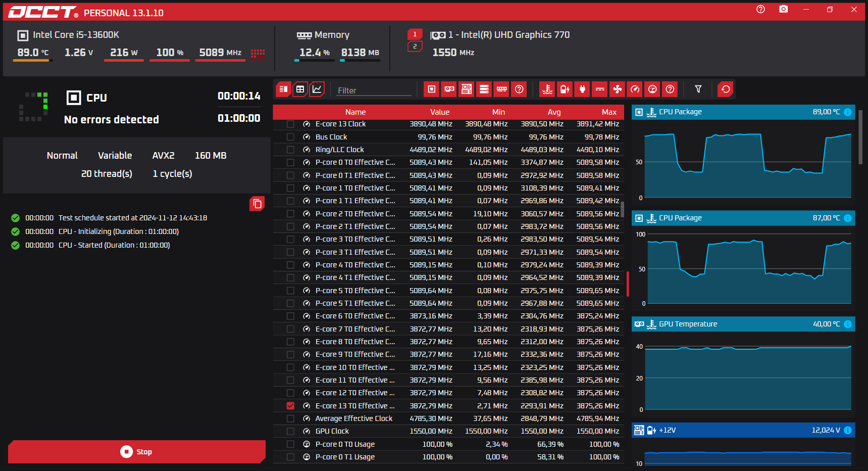Click the graphs panel scrollbar
The width and height of the screenshot is (868, 471).
point(860,136)
